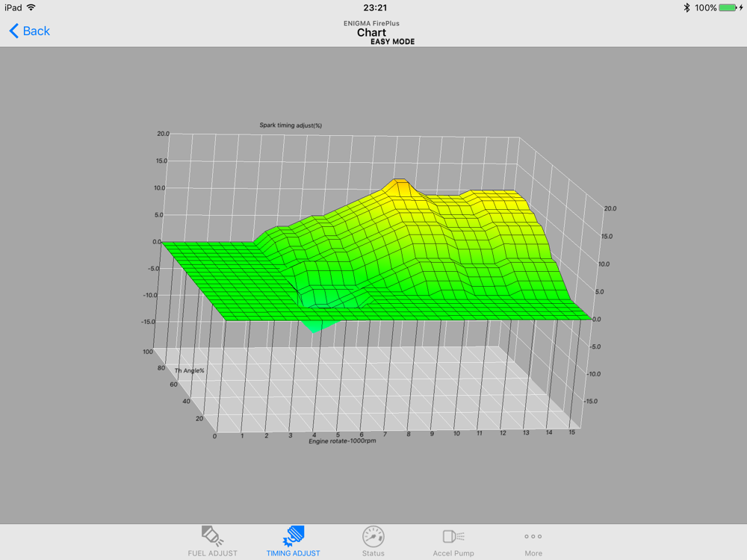The image size is (747, 560).
Task: Open the More dots icon
Action: pyautogui.click(x=533, y=536)
